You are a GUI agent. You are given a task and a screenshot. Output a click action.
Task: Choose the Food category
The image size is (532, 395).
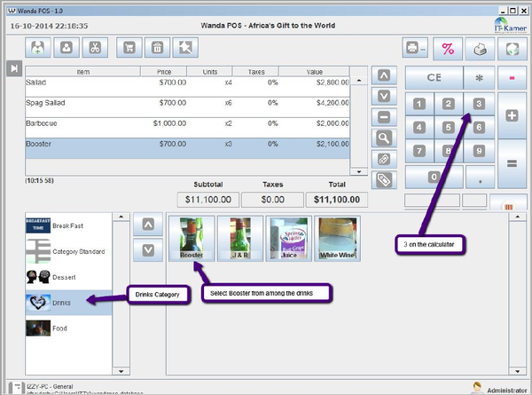[64, 328]
